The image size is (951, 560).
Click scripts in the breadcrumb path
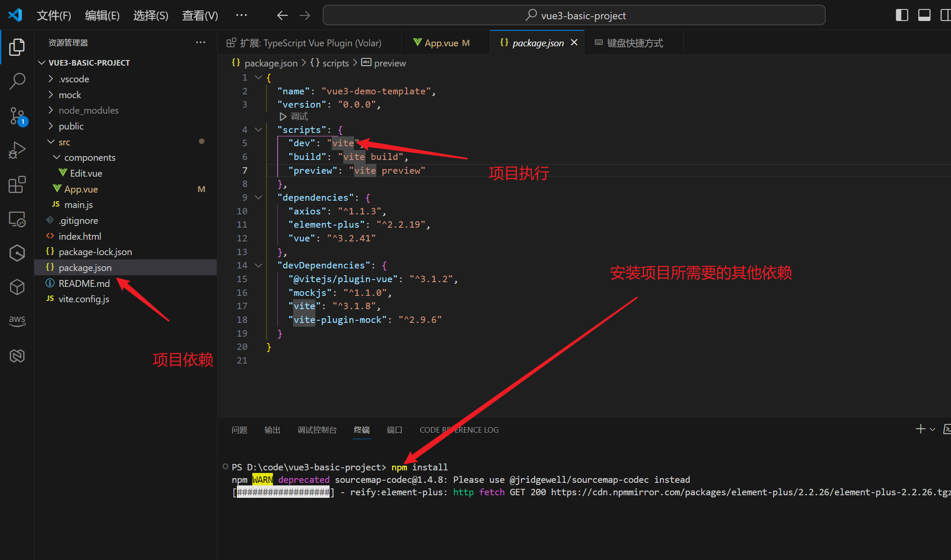[335, 63]
